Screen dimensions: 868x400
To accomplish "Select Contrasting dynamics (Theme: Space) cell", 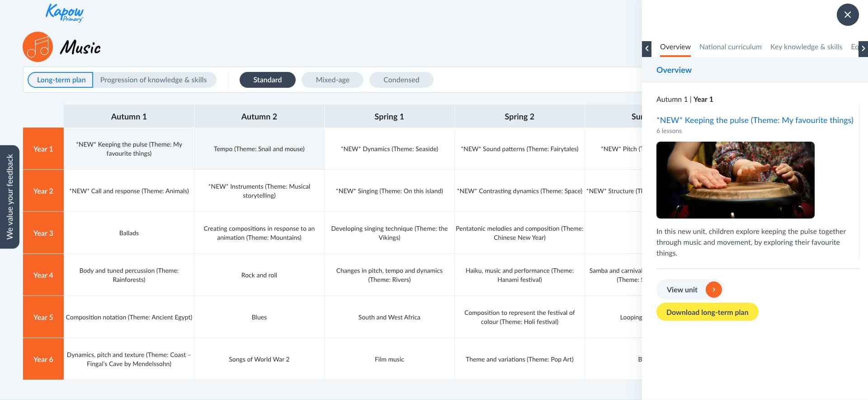I will (519, 191).
